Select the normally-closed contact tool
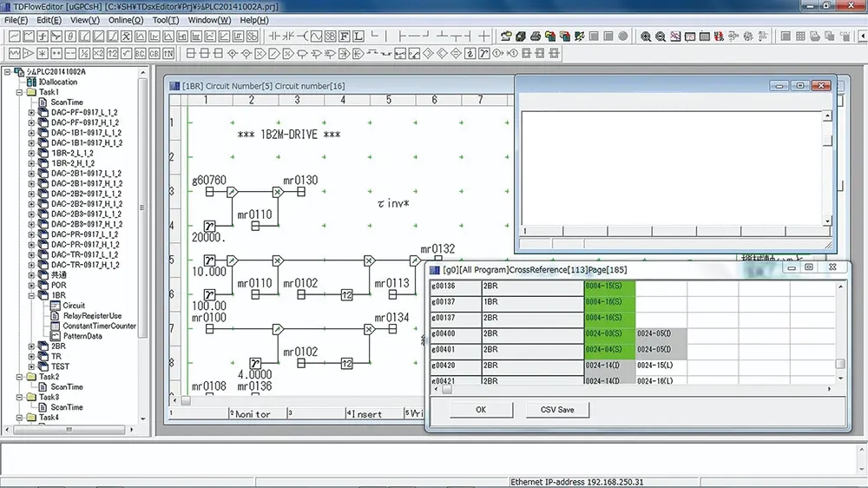The width and height of the screenshot is (868, 488). [x=287, y=36]
